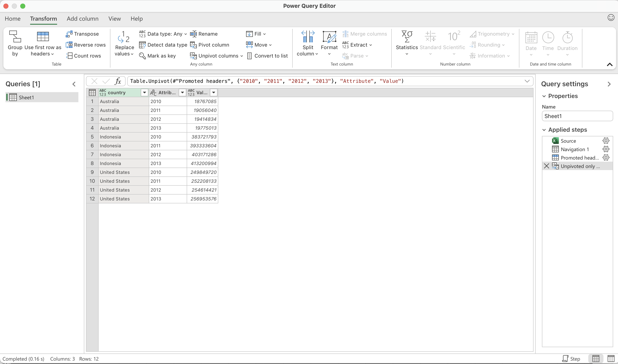Switch to the schema view in the status bar
The width and height of the screenshot is (618, 364).
611,359
